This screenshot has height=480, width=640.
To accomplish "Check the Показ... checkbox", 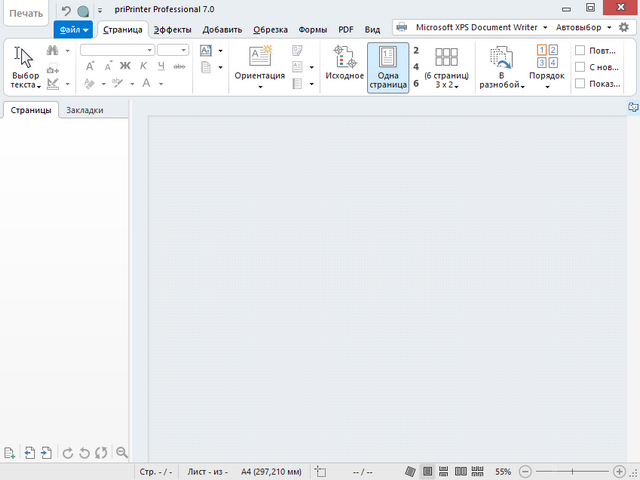I will point(581,84).
